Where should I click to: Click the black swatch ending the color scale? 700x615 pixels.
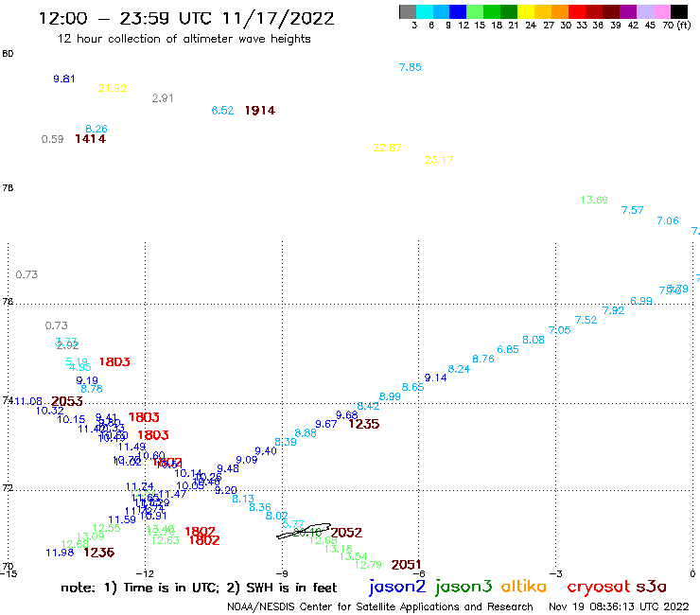click(x=679, y=11)
